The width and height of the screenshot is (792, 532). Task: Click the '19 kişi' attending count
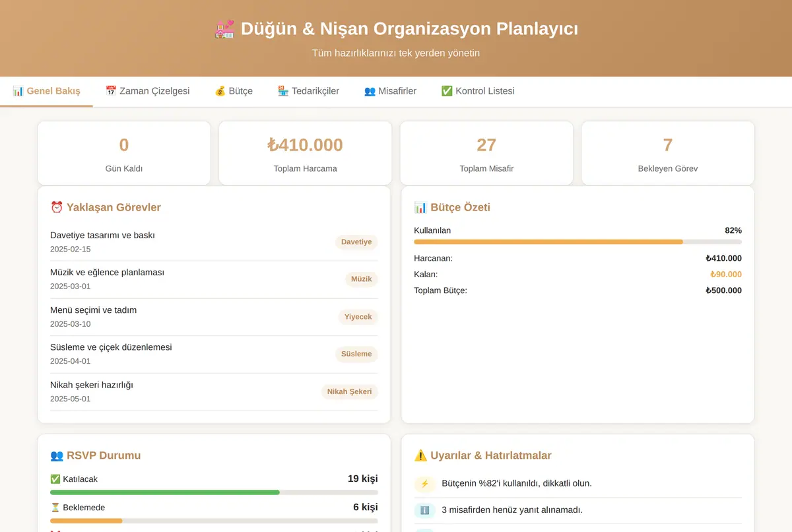pos(363,479)
